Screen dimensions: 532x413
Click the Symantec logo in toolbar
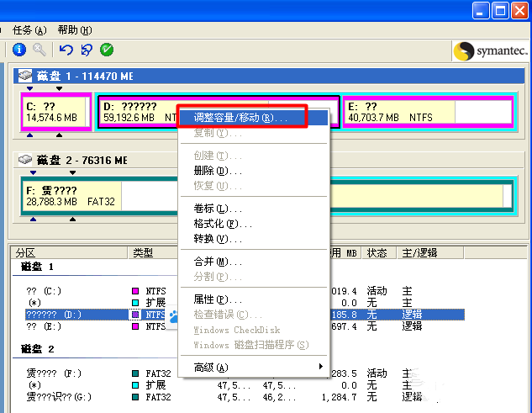click(x=490, y=51)
